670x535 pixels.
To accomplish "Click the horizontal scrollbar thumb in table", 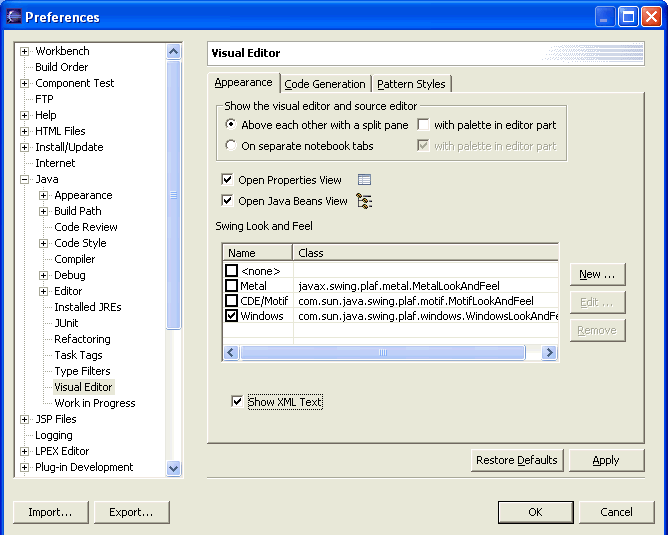I will 382,353.
